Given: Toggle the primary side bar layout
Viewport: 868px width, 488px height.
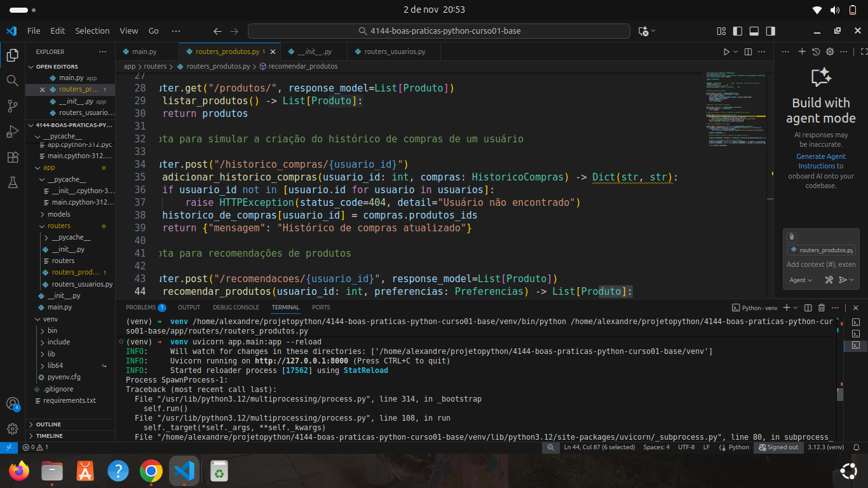Looking at the screenshot, I should click(x=738, y=30).
